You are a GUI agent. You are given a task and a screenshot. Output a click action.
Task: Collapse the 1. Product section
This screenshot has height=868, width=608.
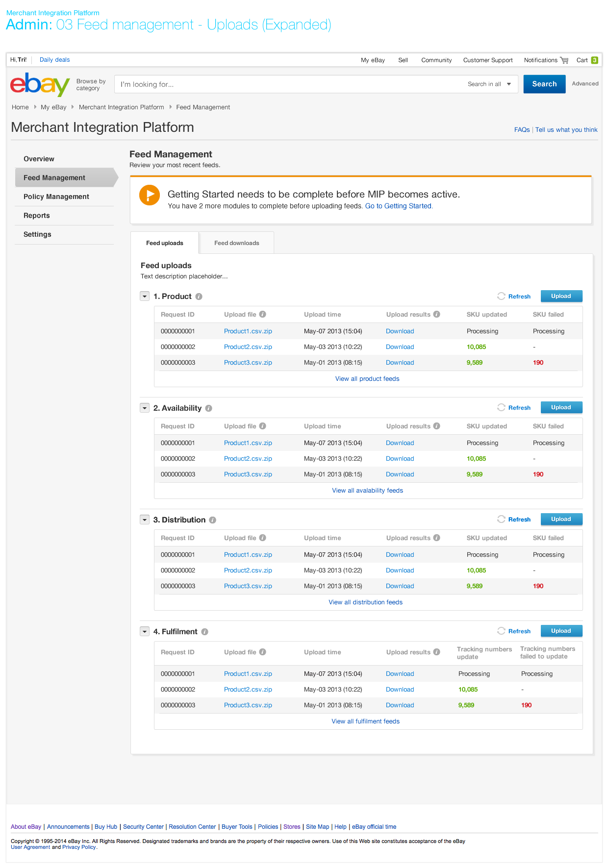(145, 296)
